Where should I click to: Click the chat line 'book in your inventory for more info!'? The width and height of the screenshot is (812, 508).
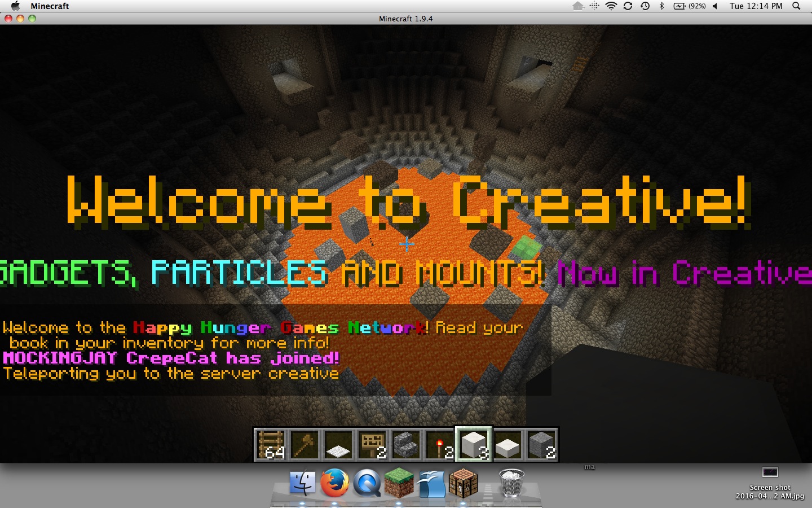pyautogui.click(x=169, y=343)
